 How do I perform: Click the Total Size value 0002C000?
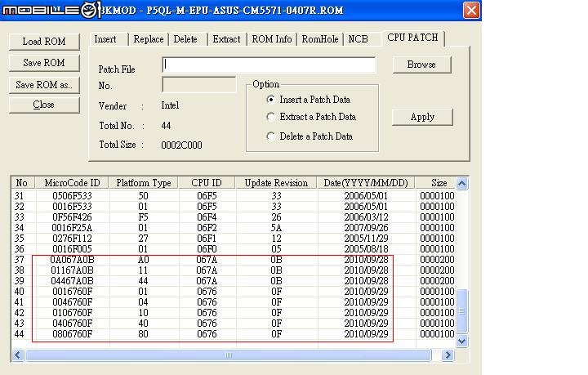[181, 145]
